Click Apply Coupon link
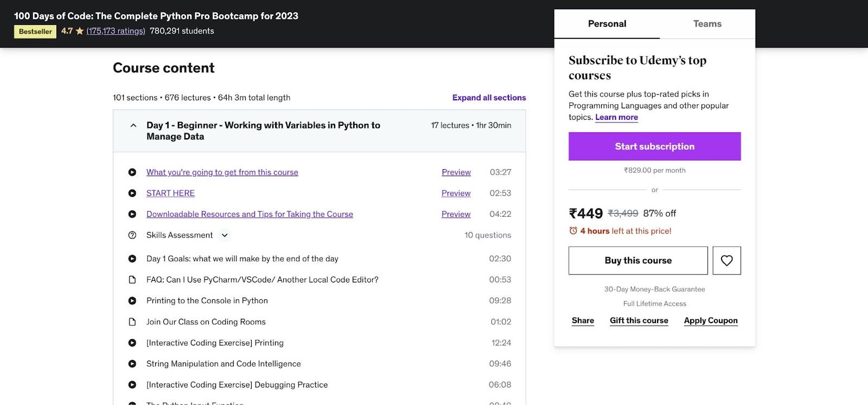868x405 pixels. coord(711,320)
